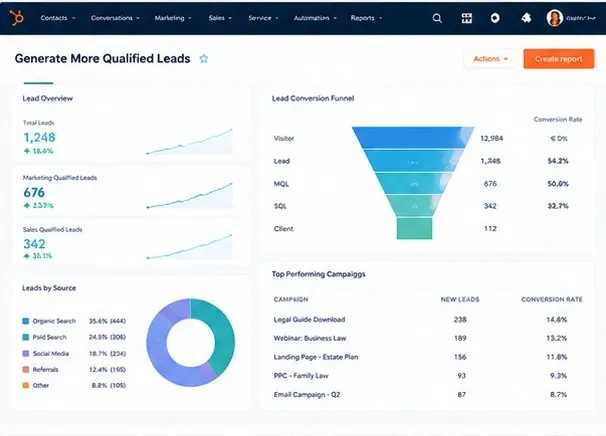Click the SQL rate 32.7%
The image size is (606, 436).
558,206
